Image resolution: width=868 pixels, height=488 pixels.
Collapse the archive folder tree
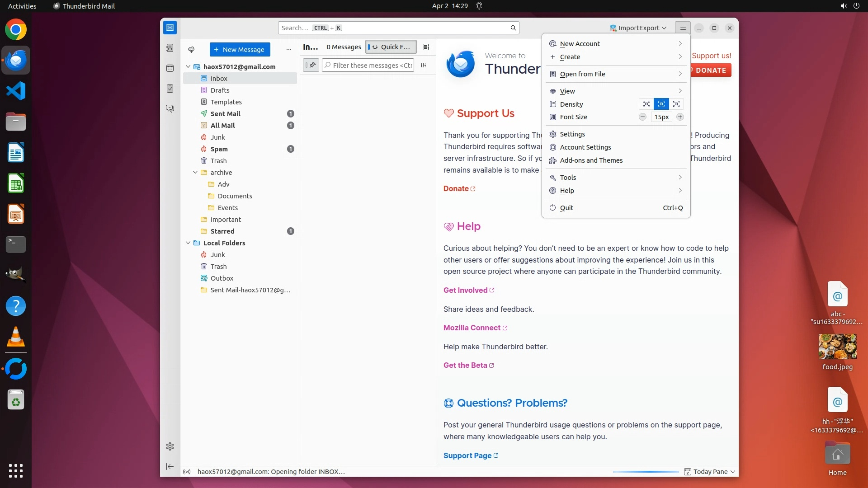(x=195, y=173)
